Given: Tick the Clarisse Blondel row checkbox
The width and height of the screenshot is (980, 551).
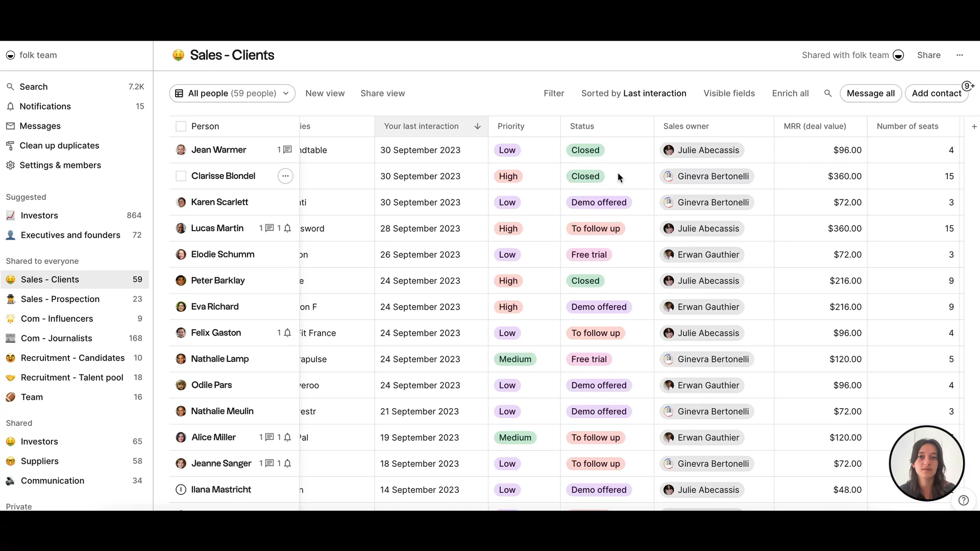Looking at the screenshot, I should pos(181,176).
